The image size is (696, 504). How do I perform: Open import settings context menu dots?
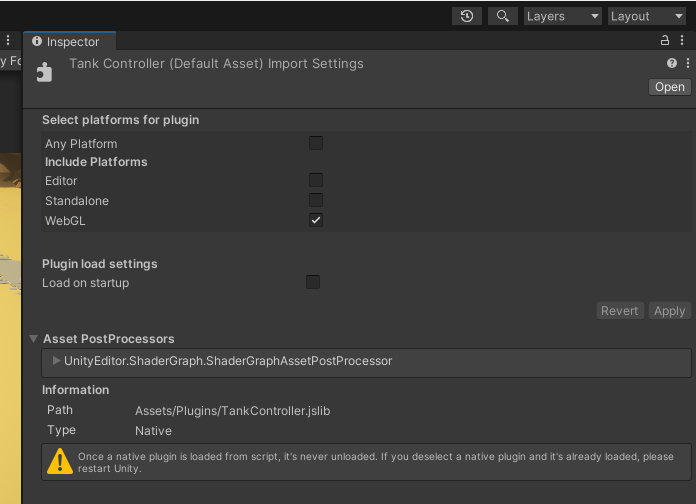(x=688, y=63)
